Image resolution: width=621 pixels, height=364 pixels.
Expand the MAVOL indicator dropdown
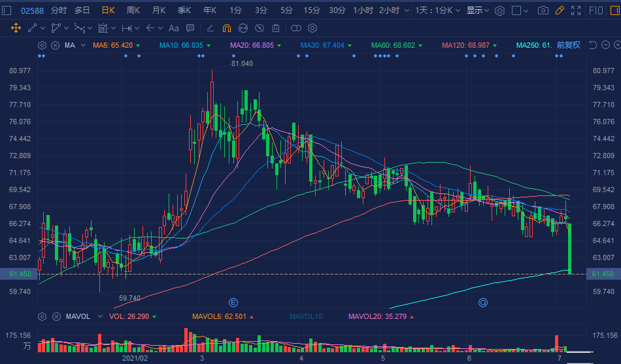(x=99, y=316)
